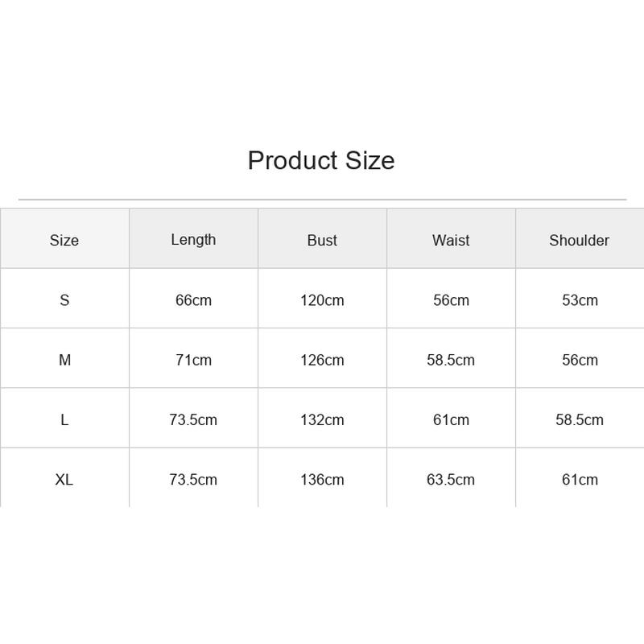This screenshot has height=644, width=644.
Task: Select the Length column header
Action: click(x=193, y=240)
